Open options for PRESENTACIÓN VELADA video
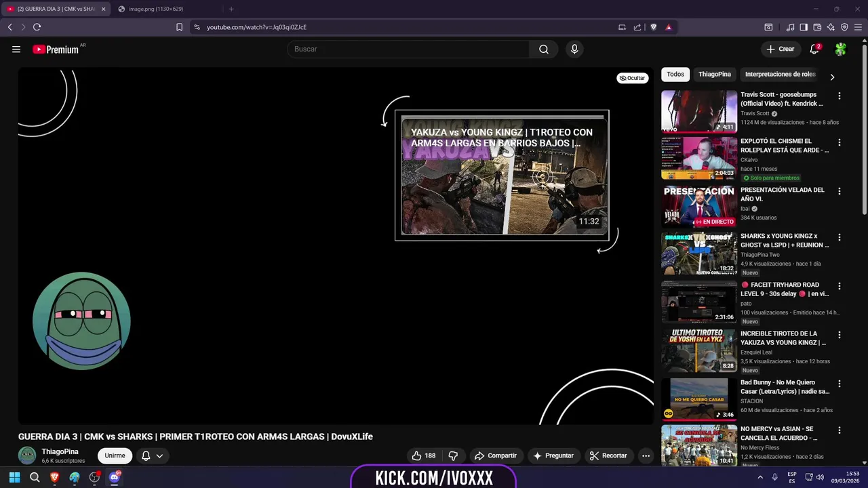Screen dimensions: 868x488 [x=840, y=191]
